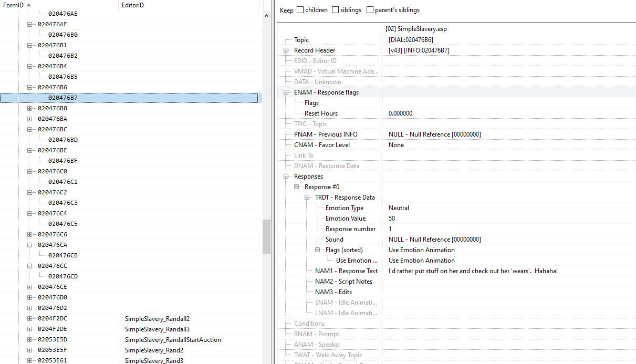This screenshot has height=364, width=636.
Task: Select record 020476C1 in tree
Action: [x=63, y=182]
